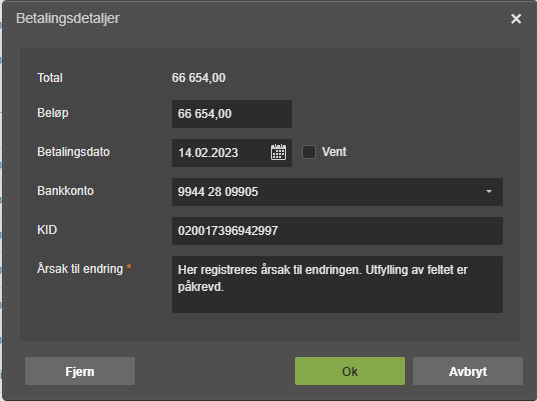The height and width of the screenshot is (401, 537).
Task: Click the Beløp field label
Action: [x=53, y=113]
